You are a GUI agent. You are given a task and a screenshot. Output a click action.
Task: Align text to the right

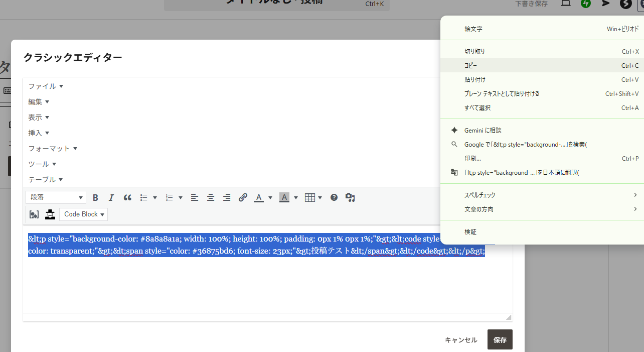click(227, 198)
